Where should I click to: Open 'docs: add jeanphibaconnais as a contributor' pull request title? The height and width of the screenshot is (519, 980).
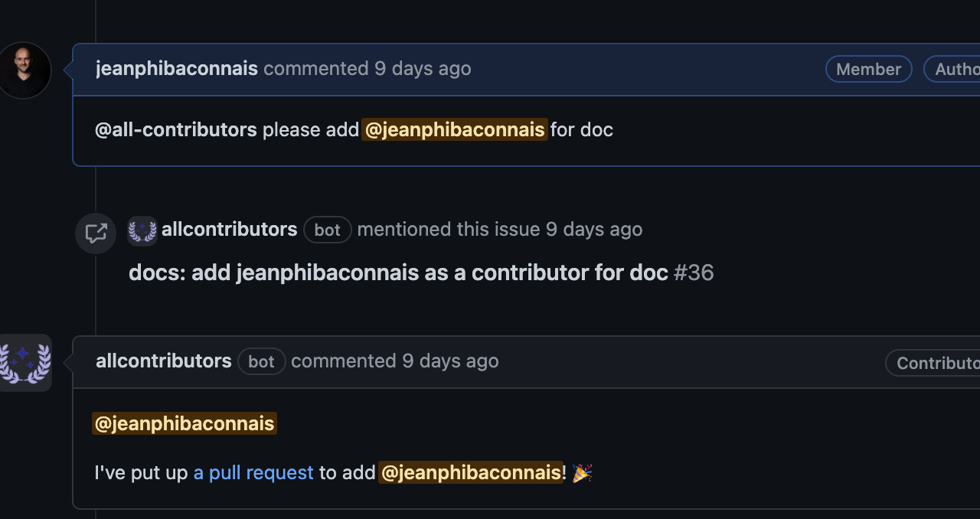pos(398,273)
